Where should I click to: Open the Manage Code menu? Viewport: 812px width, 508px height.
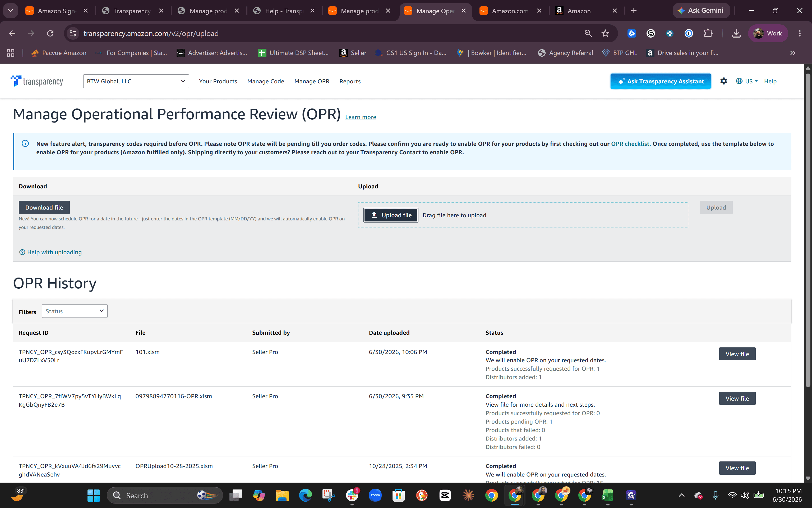click(x=265, y=81)
